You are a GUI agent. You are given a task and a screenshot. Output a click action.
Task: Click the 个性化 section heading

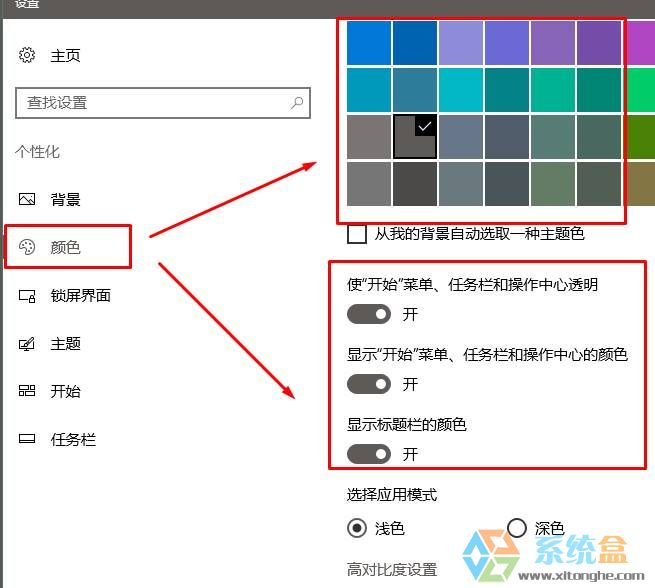pos(38,152)
